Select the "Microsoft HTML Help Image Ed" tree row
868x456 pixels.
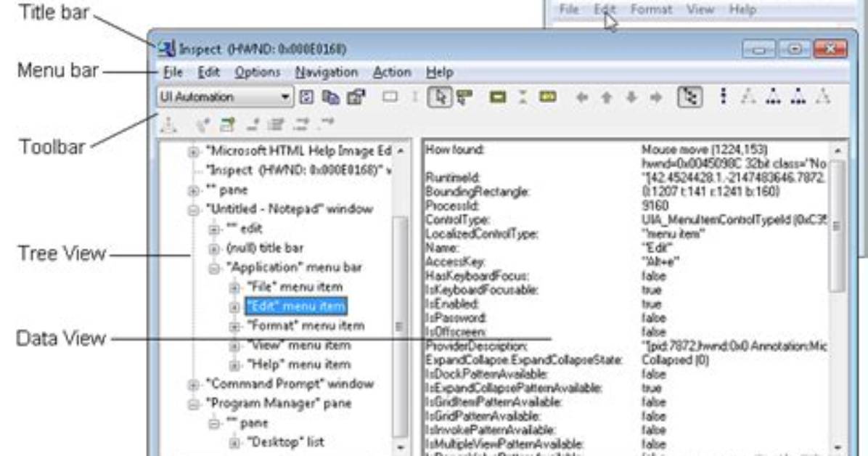tap(298, 151)
